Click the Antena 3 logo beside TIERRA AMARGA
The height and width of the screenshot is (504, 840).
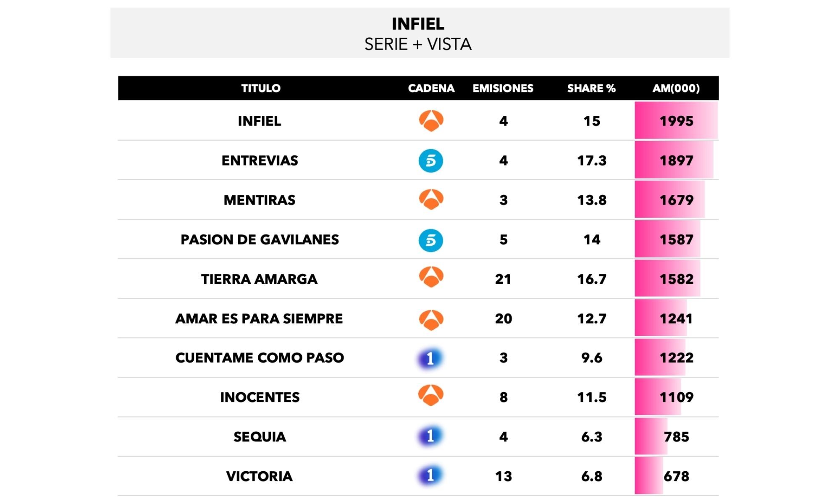(x=431, y=277)
